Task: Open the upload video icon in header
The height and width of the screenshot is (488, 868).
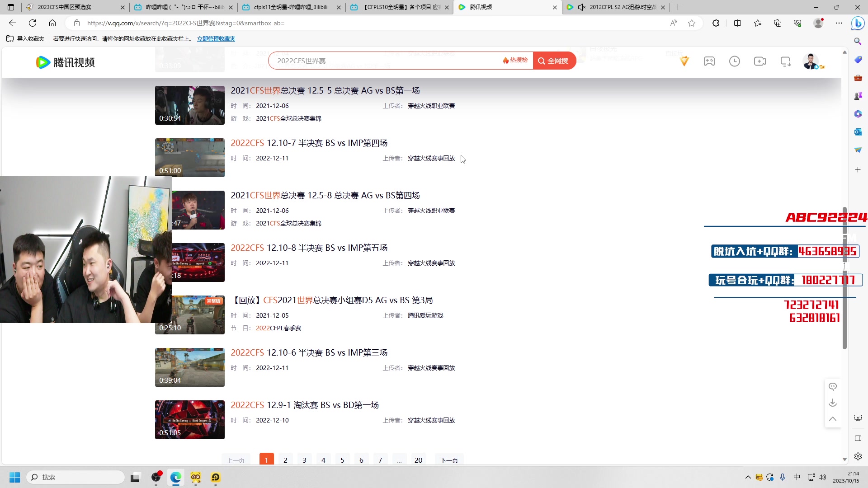Action: coord(760,61)
